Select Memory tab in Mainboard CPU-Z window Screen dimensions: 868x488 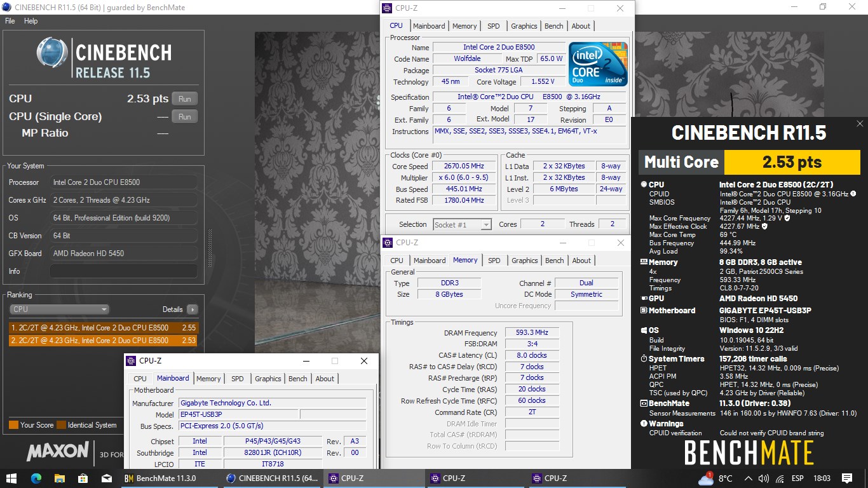click(x=208, y=379)
